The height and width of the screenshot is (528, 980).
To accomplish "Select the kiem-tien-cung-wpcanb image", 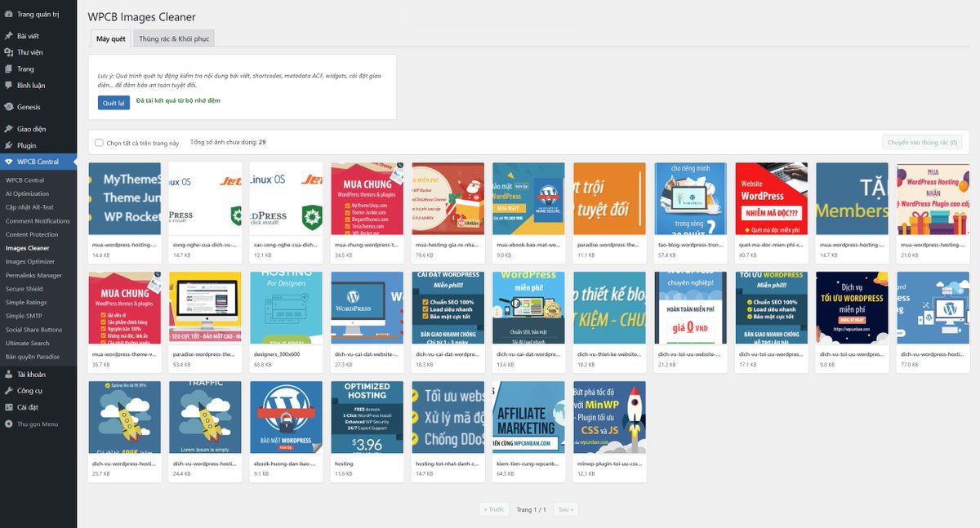I will 528,417.
